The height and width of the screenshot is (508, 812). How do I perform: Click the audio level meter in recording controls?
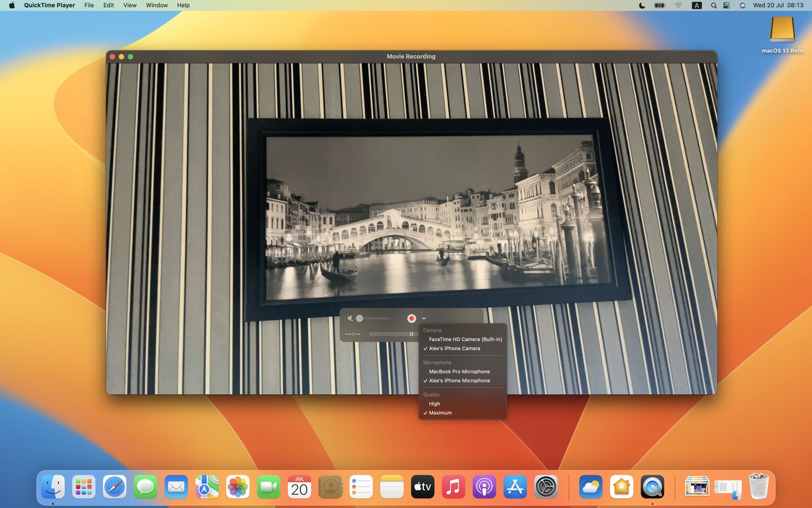[394, 334]
